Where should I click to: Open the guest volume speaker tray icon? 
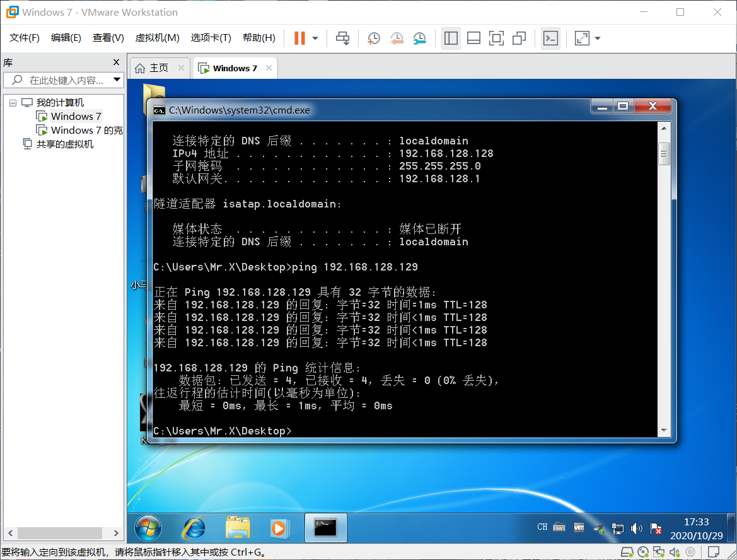[x=636, y=529]
